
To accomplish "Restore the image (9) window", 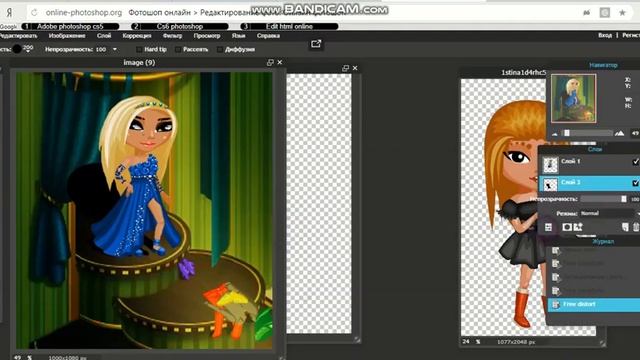I will [x=270, y=62].
